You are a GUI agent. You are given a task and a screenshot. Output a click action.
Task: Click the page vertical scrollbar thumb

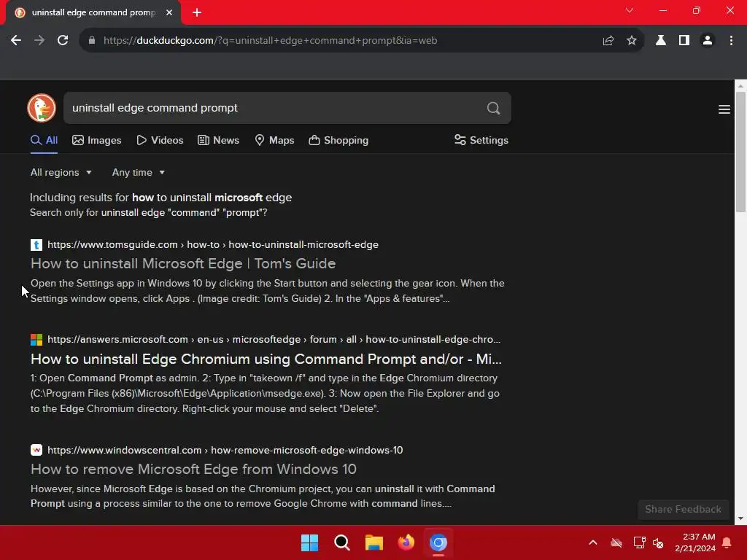pyautogui.click(x=740, y=152)
